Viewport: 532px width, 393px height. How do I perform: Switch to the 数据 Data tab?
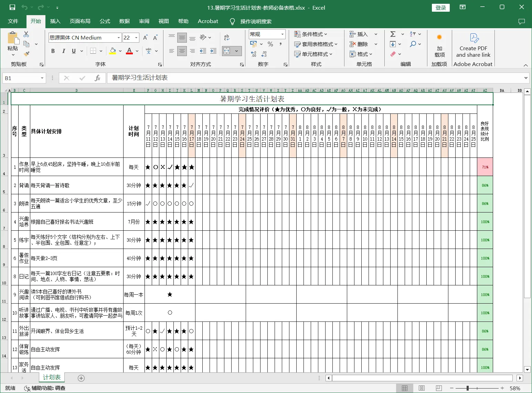[x=125, y=21]
